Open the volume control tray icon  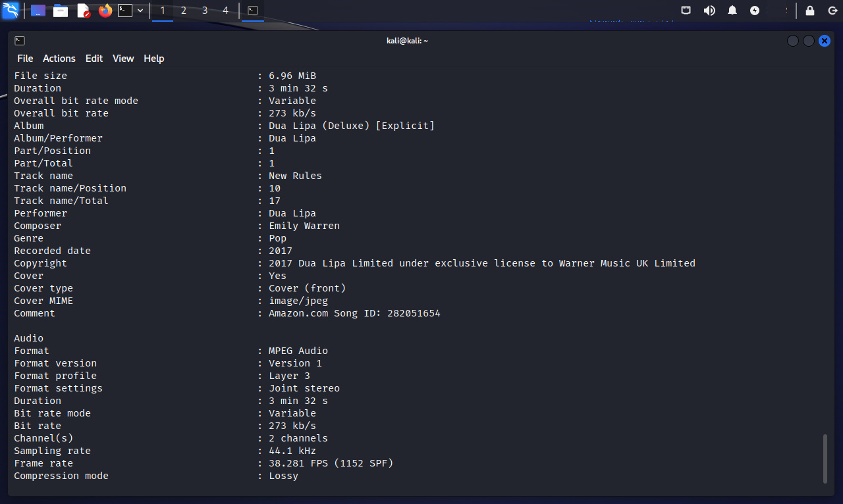[709, 11]
